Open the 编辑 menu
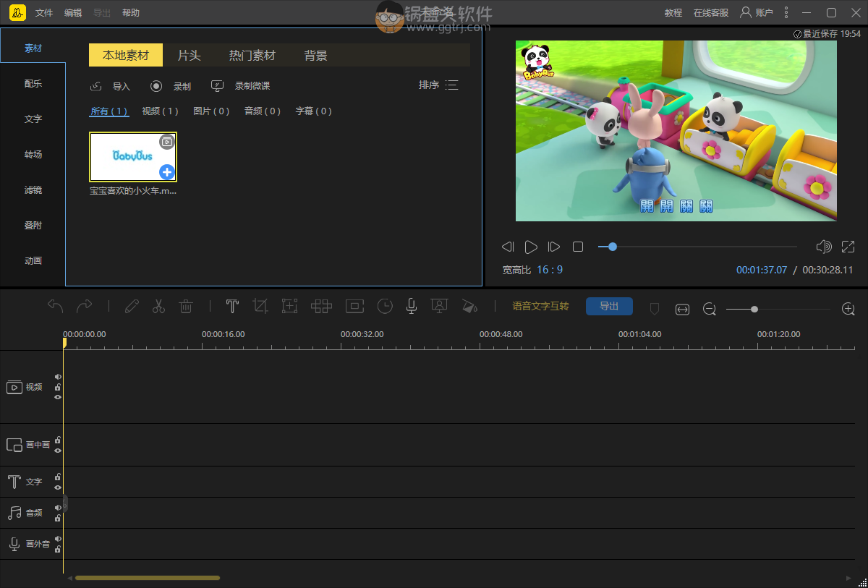The width and height of the screenshot is (868, 588). point(73,13)
